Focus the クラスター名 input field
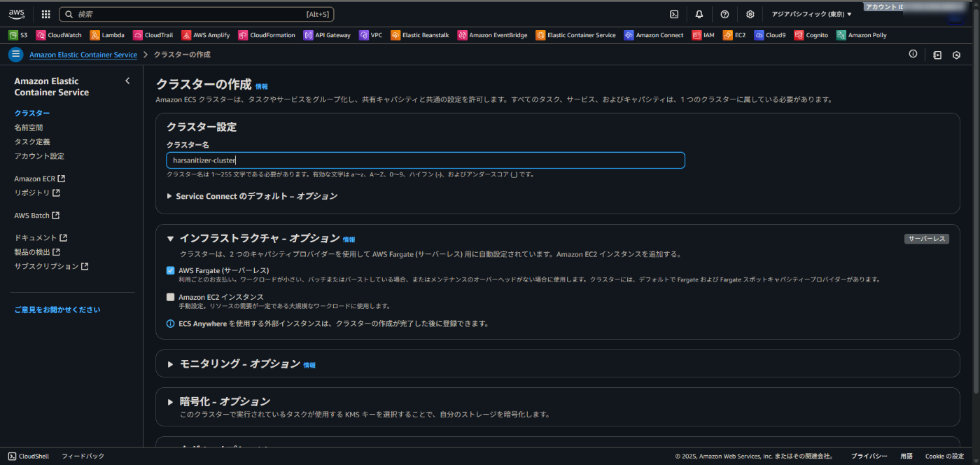 426,160
